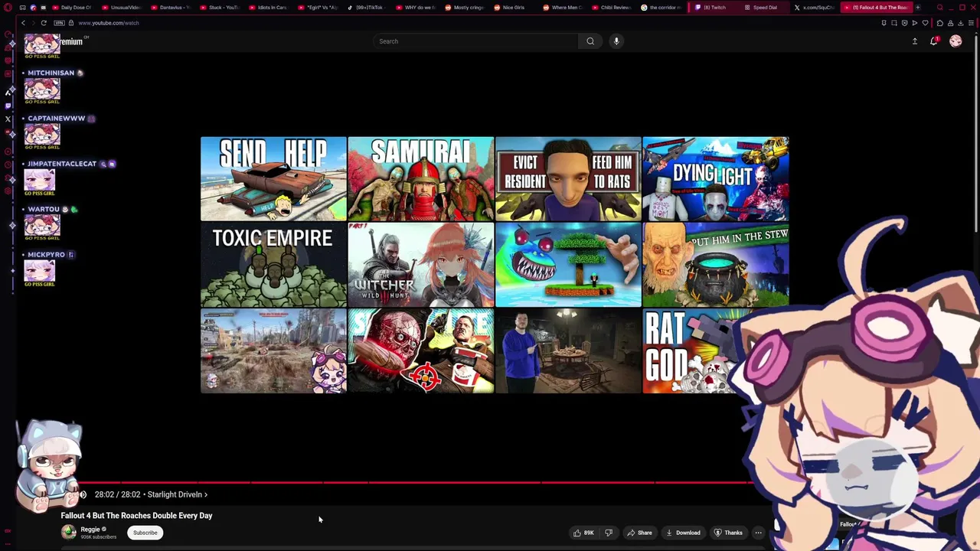This screenshot has width=980, height=551.
Task: Open the Stuck - YouTube tab
Action: point(220,8)
